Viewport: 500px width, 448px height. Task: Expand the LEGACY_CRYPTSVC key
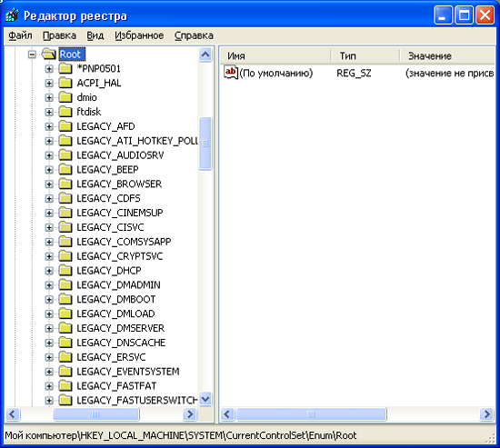point(49,256)
